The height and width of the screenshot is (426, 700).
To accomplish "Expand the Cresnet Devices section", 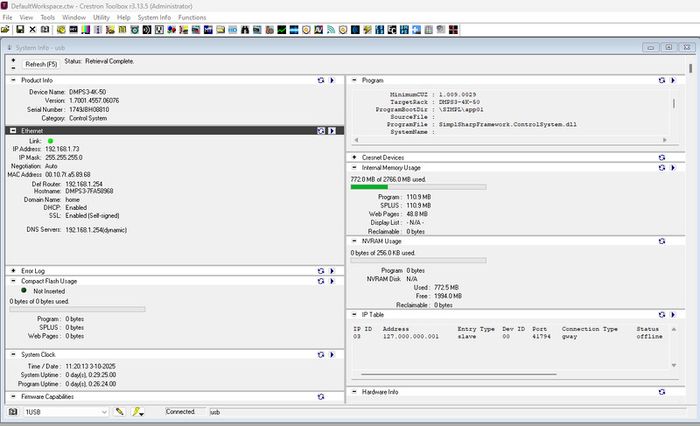I will tap(354, 157).
